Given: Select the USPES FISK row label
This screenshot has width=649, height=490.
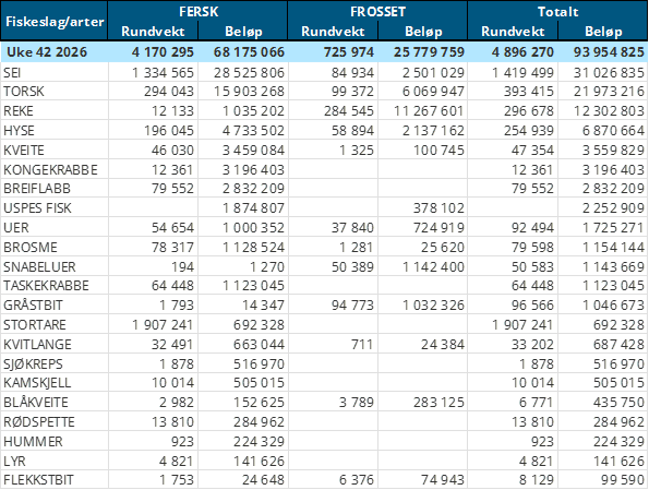Looking at the screenshot, I should click(x=37, y=208).
